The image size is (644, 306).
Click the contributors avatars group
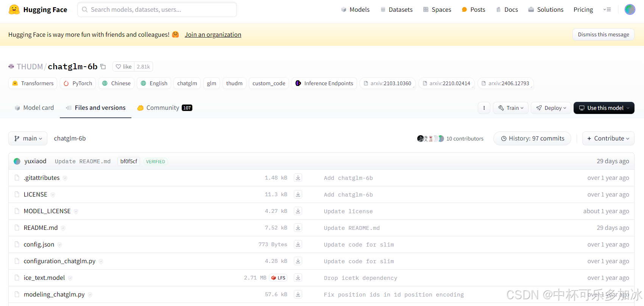(x=430, y=139)
